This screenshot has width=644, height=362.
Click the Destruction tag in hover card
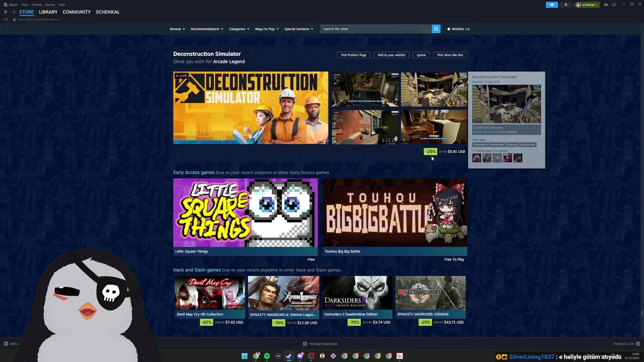[497, 145]
